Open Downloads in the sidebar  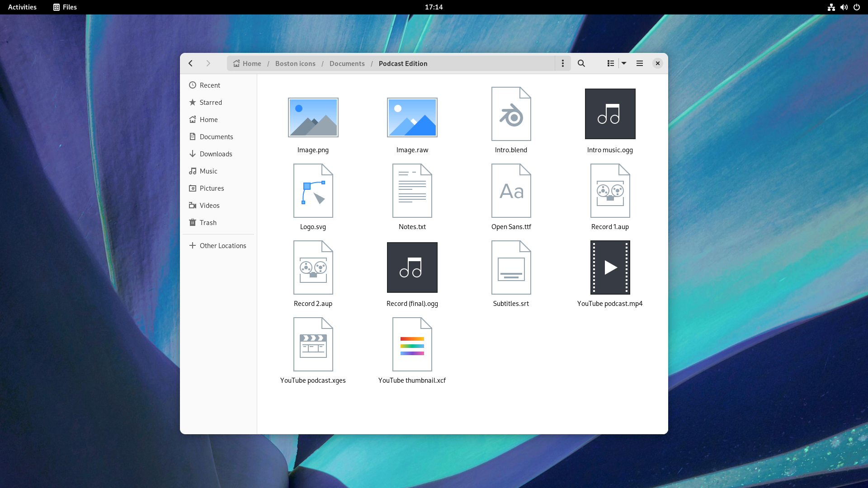point(216,154)
